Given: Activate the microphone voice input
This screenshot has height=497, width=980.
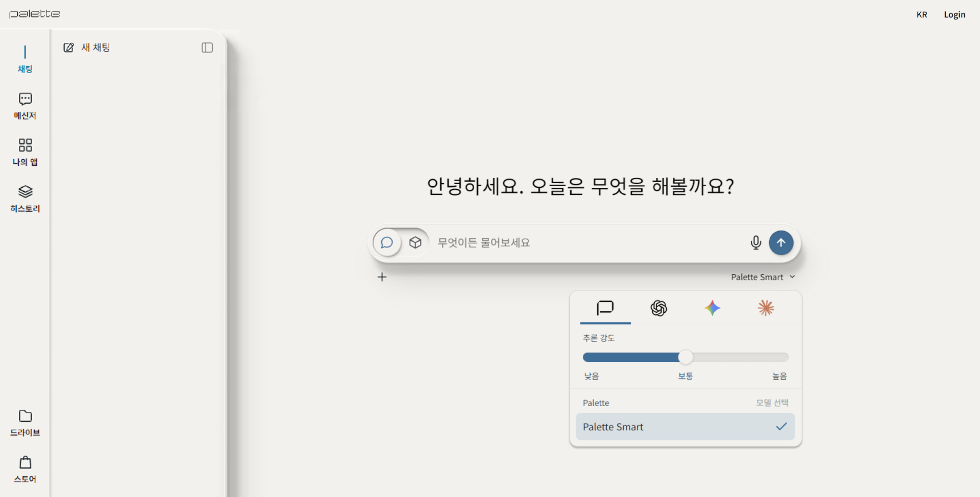Looking at the screenshot, I should [756, 242].
